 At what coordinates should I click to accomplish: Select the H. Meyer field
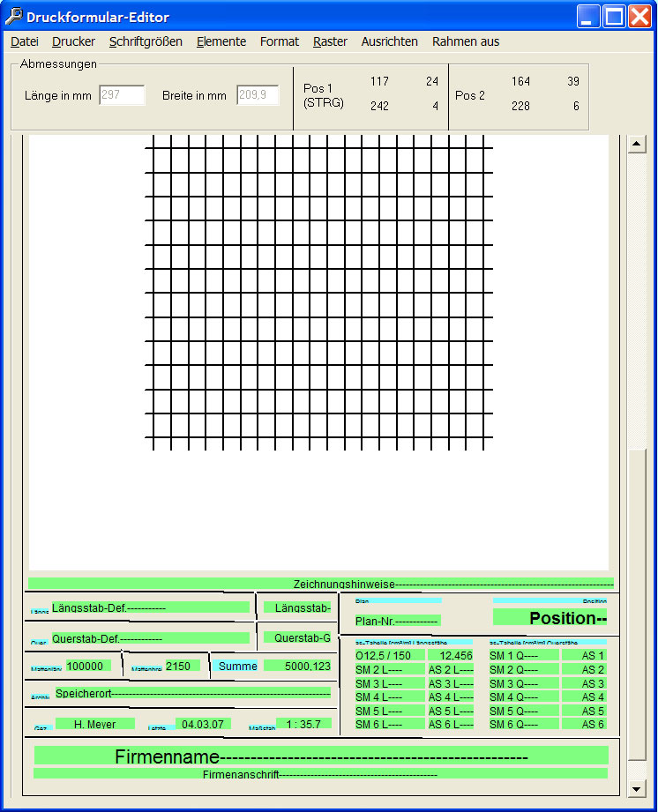94,724
